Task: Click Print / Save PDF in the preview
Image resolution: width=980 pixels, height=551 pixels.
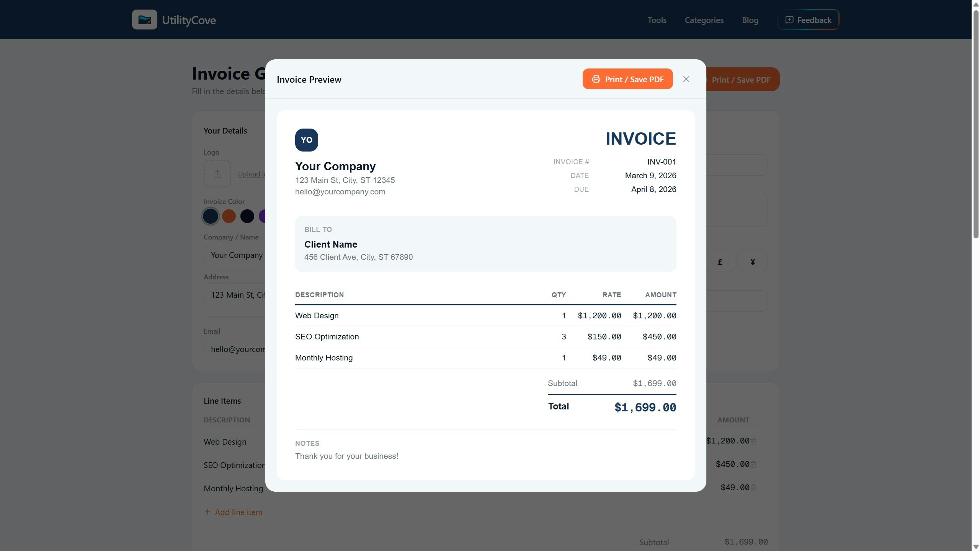Action: click(x=627, y=79)
